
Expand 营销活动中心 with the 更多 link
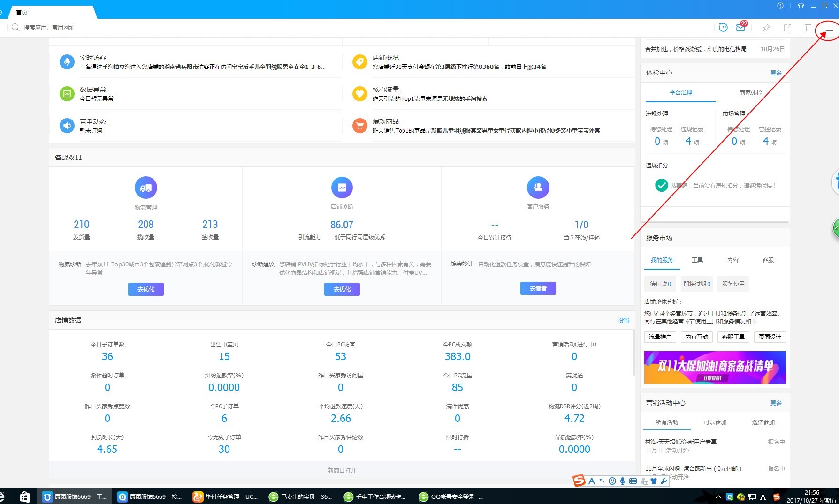[776, 403]
